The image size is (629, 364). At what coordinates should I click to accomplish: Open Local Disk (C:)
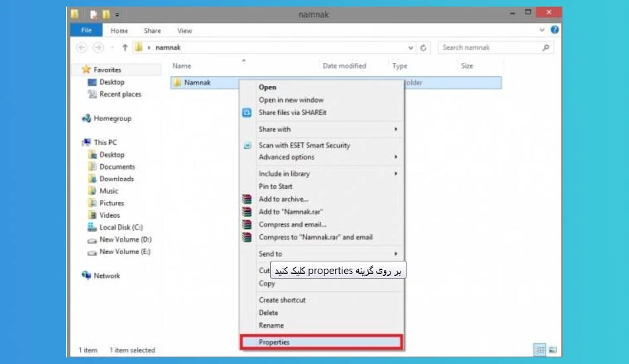[121, 227]
